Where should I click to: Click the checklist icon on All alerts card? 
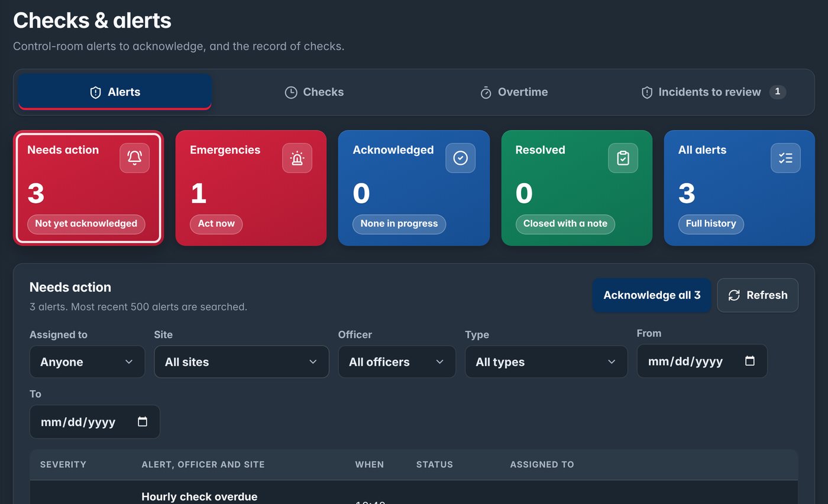(785, 158)
